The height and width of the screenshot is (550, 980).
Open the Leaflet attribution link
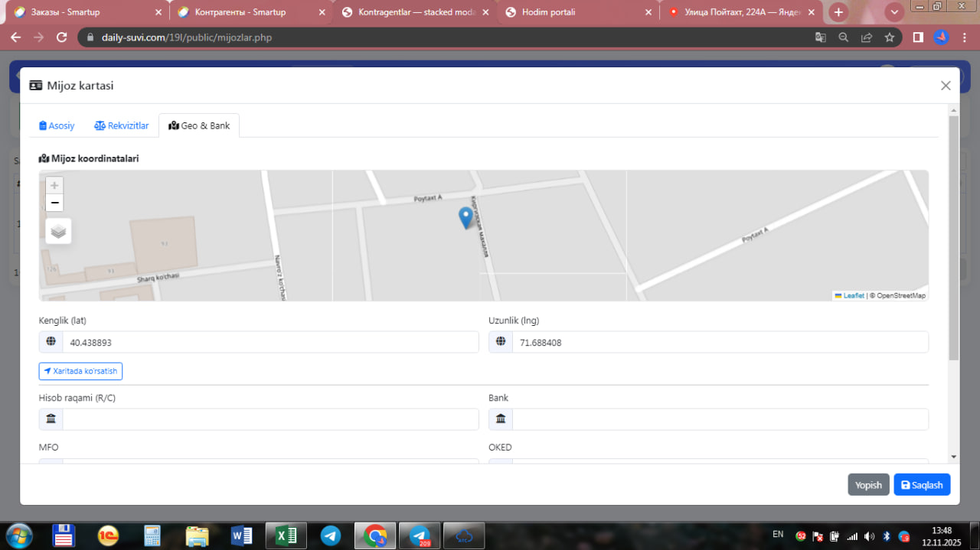pyautogui.click(x=853, y=296)
